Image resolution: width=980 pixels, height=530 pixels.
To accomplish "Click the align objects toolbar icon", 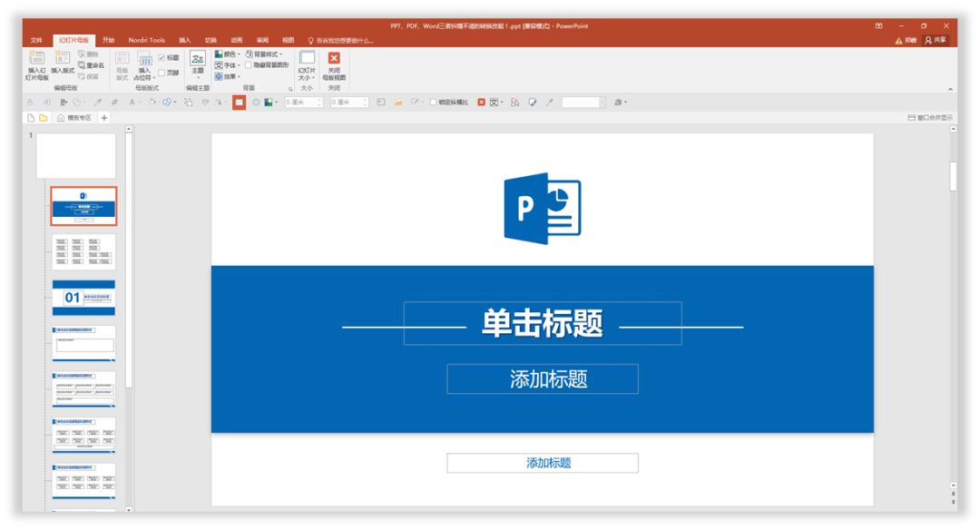I will coord(64,102).
